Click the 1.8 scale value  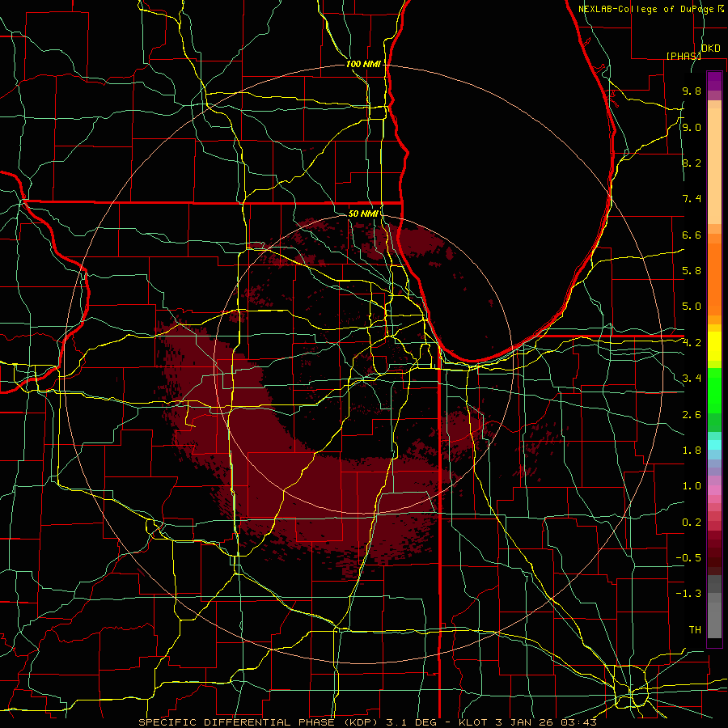[692, 451]
